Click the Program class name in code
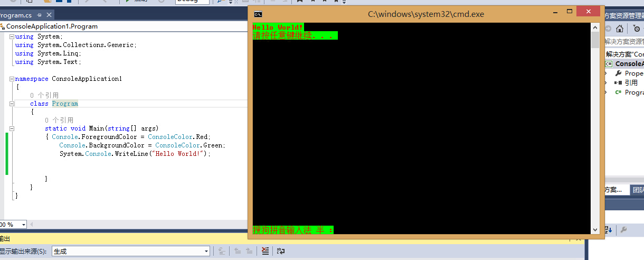Image resolution: width=644 pixels, height=260 pixels. (65, 104)
